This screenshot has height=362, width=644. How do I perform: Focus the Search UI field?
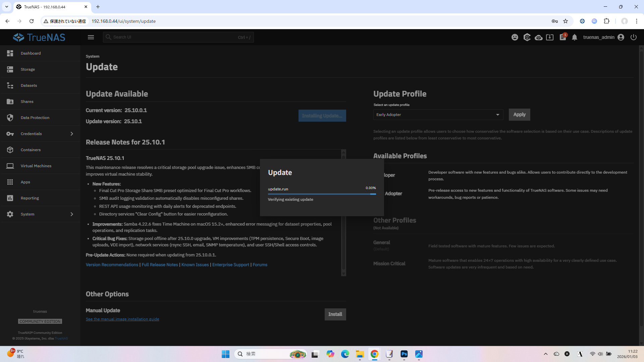coord(174,37)
